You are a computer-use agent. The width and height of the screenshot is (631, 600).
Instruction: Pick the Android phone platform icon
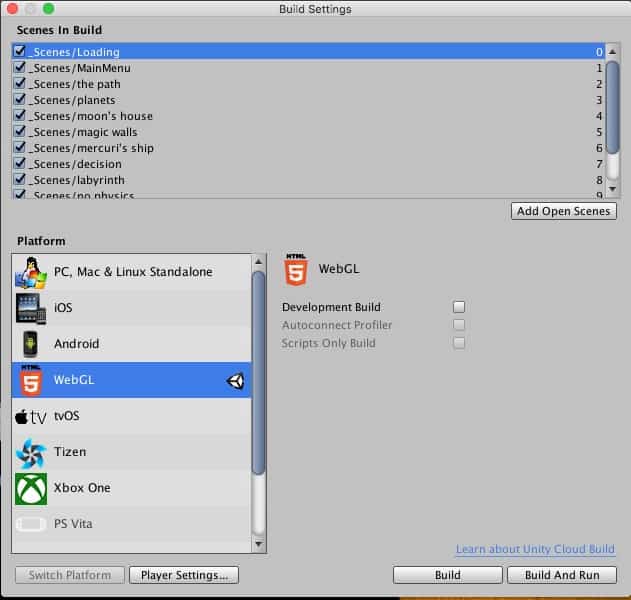point(31,344)
